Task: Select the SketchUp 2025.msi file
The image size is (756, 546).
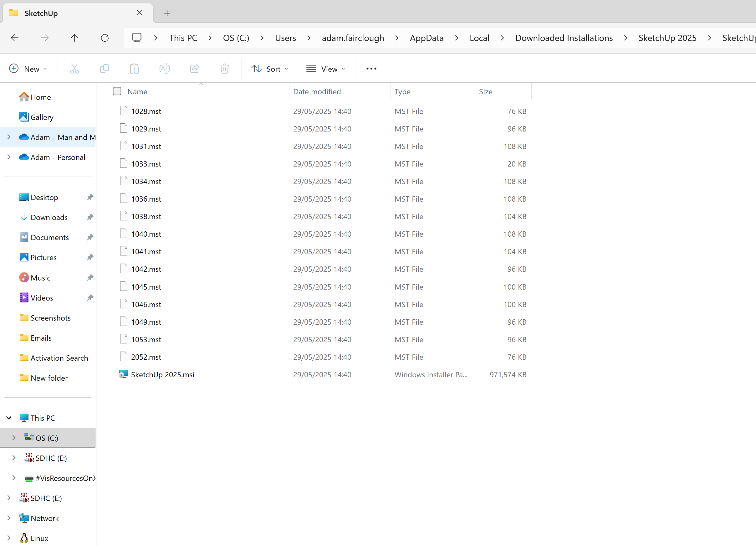Action: pyautogui.click(x=162, y=374)
